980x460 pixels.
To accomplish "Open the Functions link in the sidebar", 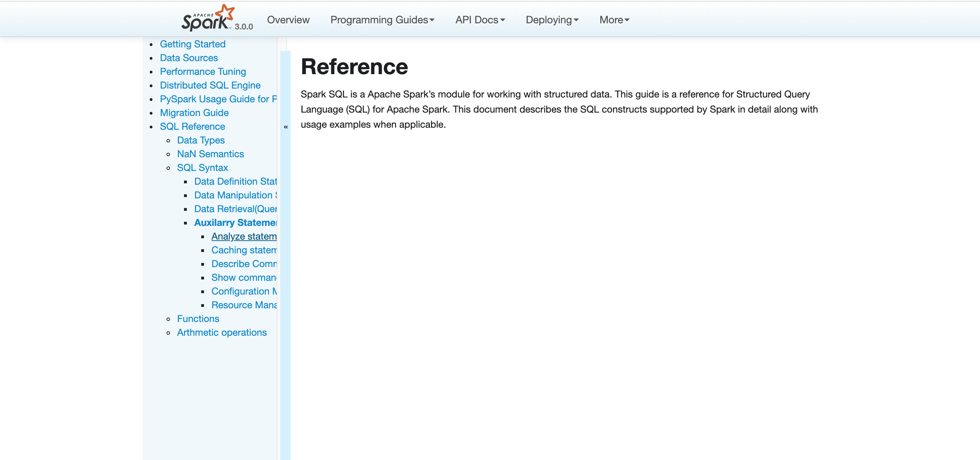I will [198, 319].
